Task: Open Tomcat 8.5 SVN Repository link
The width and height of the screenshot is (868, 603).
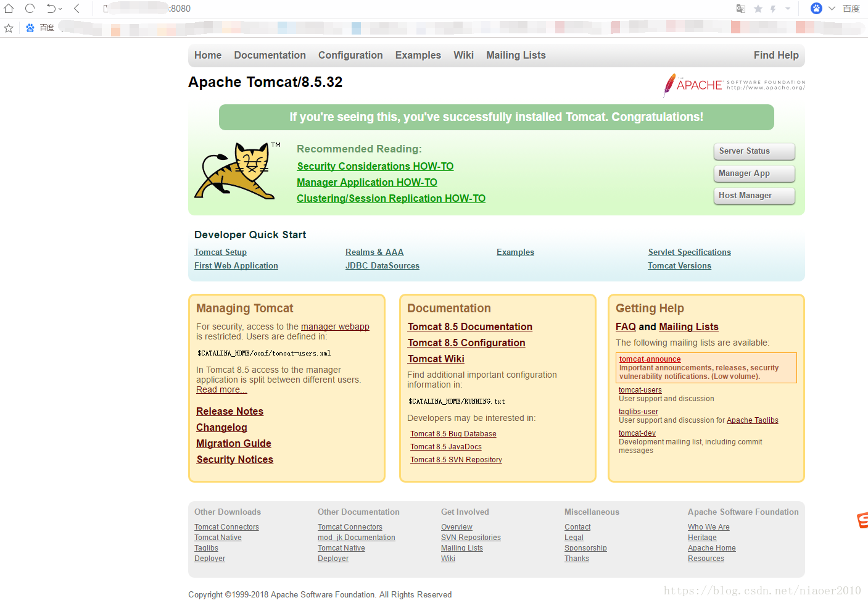Action: point(456,460)
